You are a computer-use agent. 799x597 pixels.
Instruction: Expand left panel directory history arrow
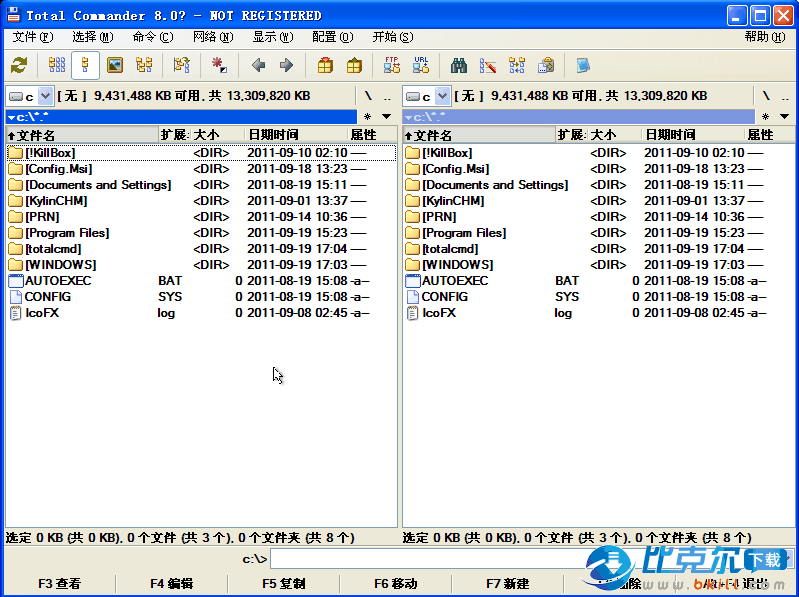pos(387,117)
